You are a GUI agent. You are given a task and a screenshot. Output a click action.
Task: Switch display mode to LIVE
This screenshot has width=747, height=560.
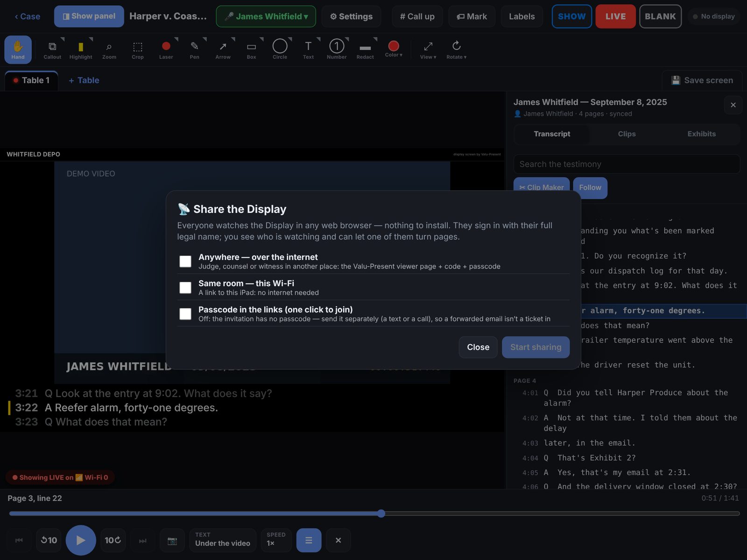615,16
